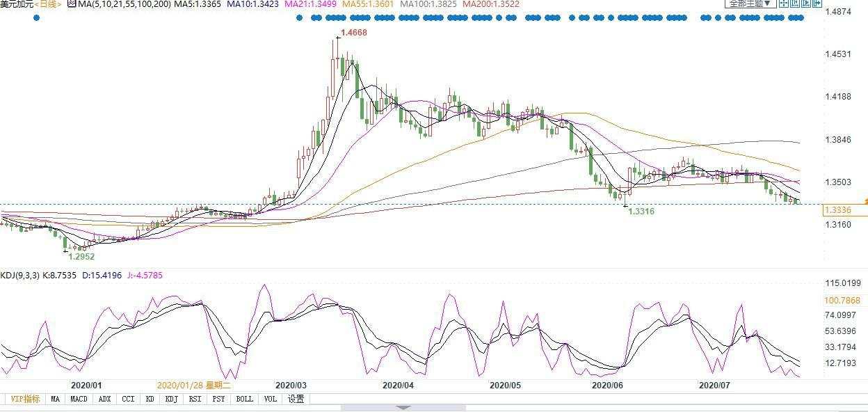Image resolution: width=868 pixels, height=412 pixels.
Task: Click the 1.3503 price axis label
Action: tap(837, 182)
